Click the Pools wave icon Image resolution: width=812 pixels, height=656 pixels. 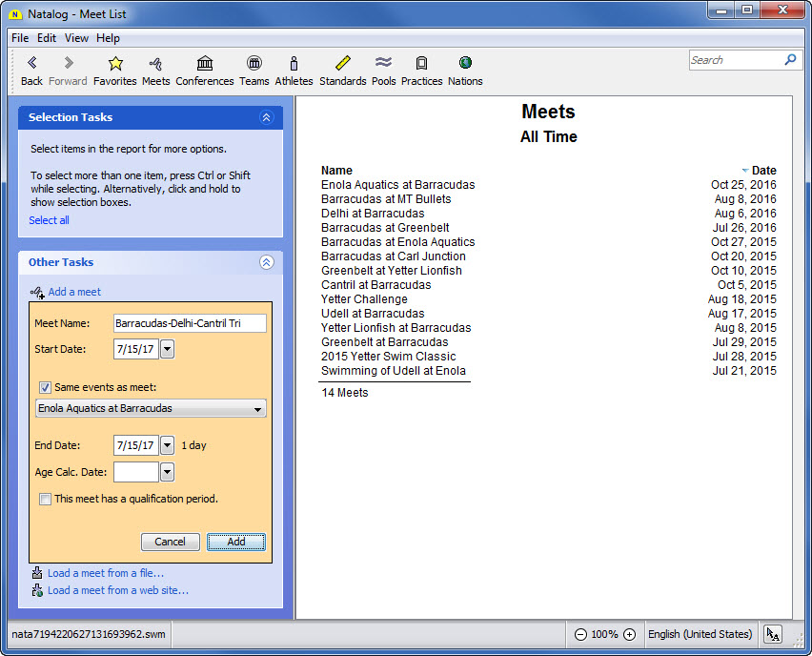384,64
